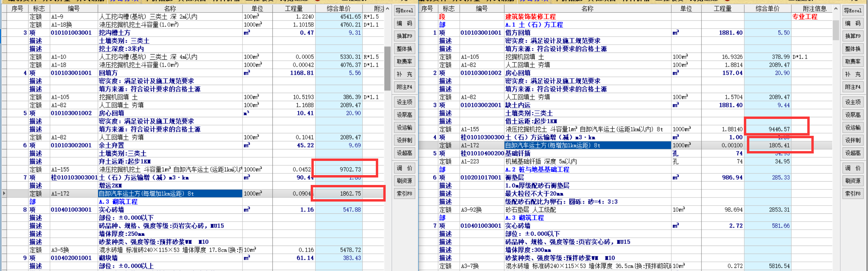
Task: Click the left pane 补充 button
Action: (404, 74)
